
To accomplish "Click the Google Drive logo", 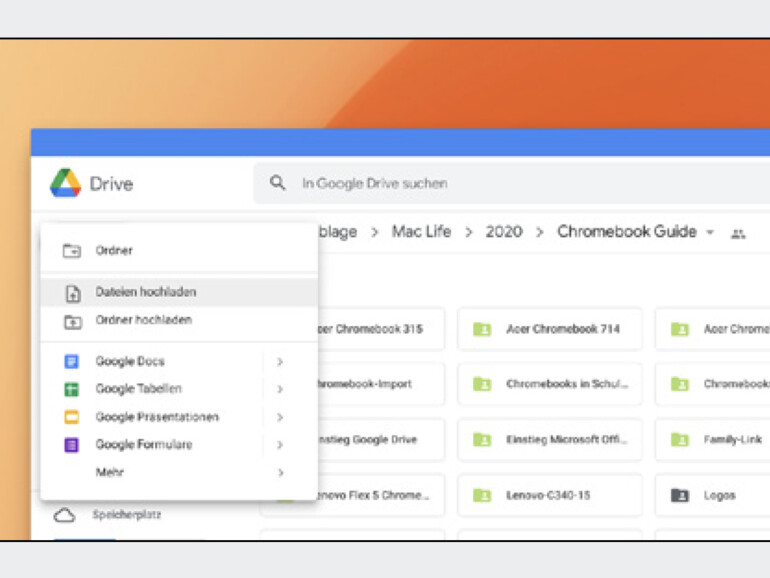I will pos(65,183).
